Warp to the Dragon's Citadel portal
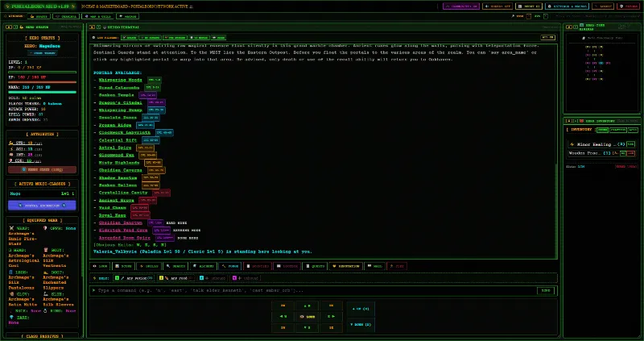The image size is (644, 341). 120,102
